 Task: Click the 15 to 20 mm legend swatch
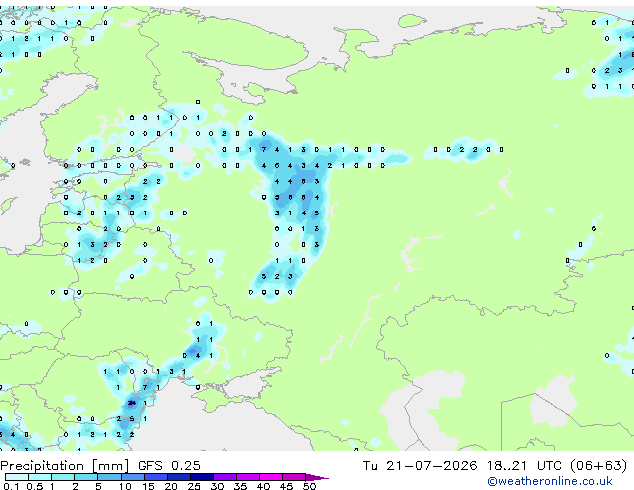click(x=156, y=477)
